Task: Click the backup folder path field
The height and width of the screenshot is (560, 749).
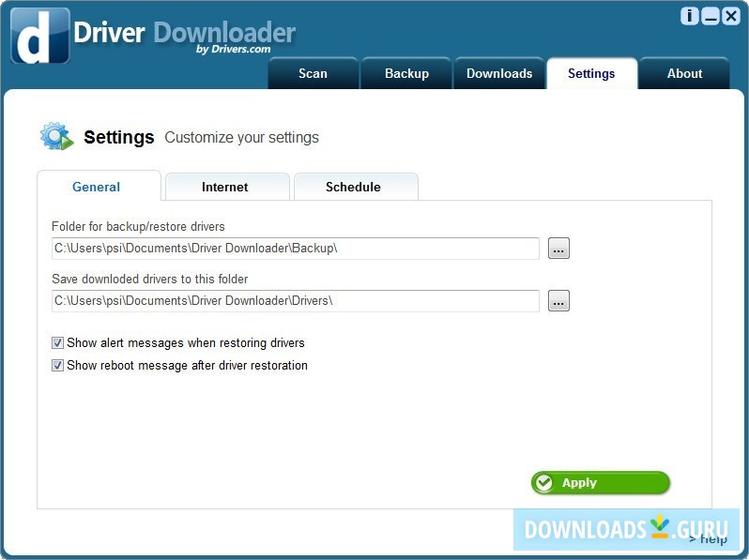Action: [296, 249]
